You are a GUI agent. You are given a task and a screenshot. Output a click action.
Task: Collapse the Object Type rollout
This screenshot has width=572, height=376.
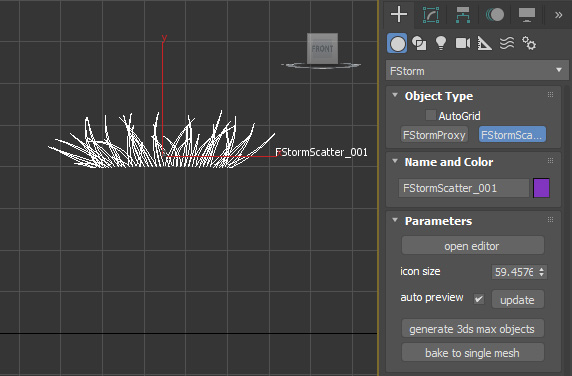tap(395, 95)
